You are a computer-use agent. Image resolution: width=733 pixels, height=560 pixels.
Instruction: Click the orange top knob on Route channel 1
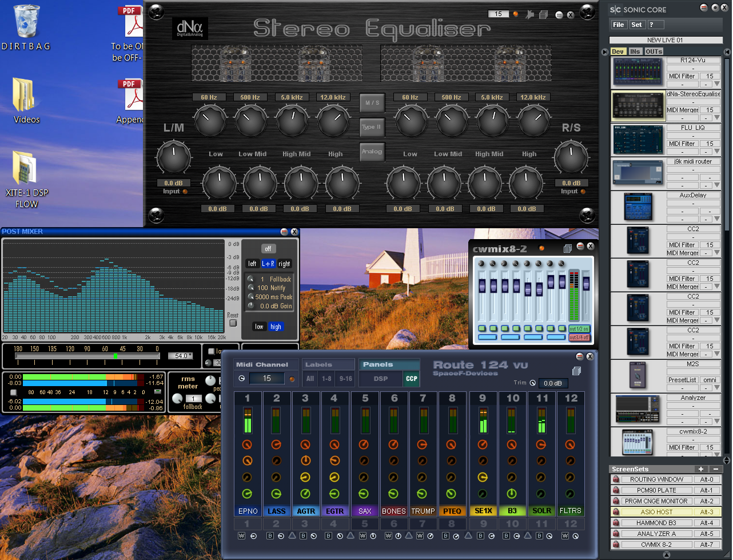tap(247, 444)
